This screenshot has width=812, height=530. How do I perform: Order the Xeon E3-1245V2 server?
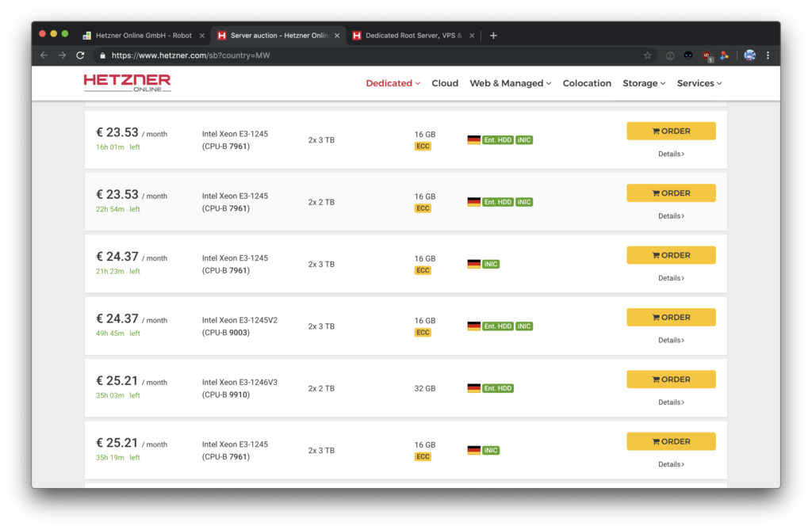click(671, 317)
